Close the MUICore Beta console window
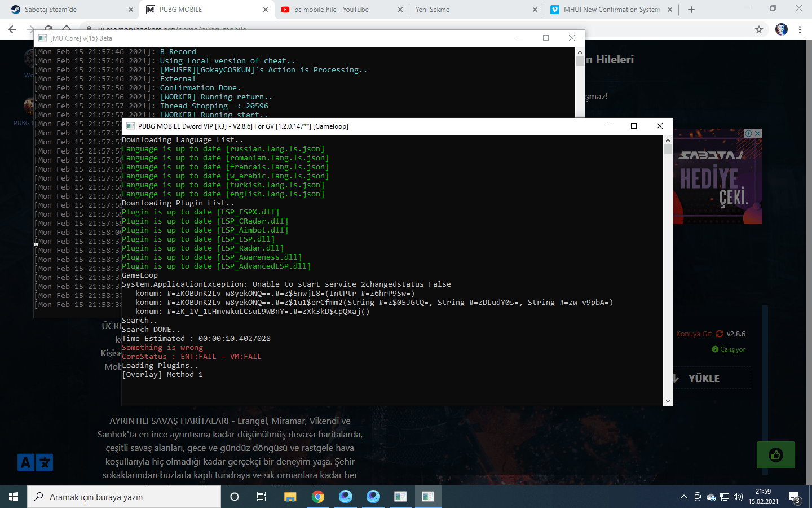The height and width of the screenshot is (508, 812). (572, 38)
